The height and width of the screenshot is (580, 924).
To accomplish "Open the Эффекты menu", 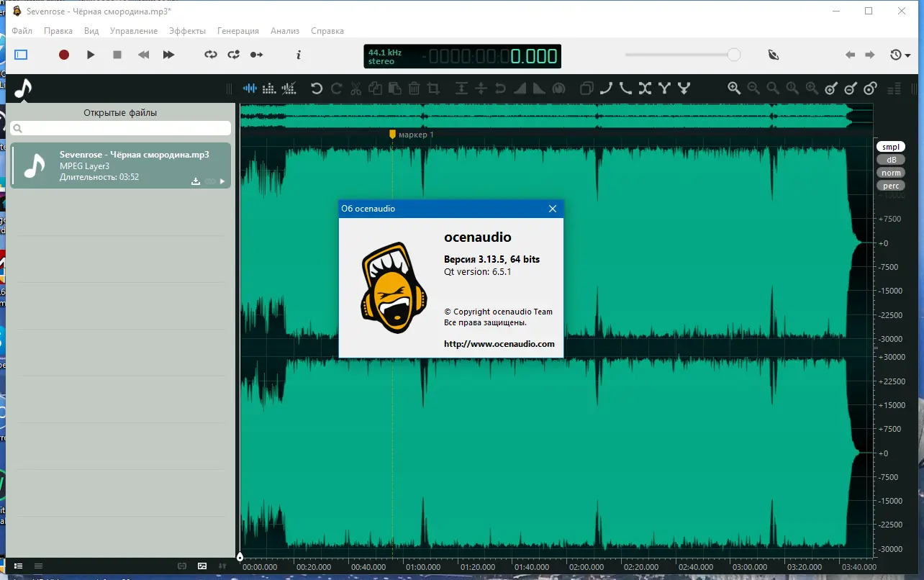I will 187,31.
